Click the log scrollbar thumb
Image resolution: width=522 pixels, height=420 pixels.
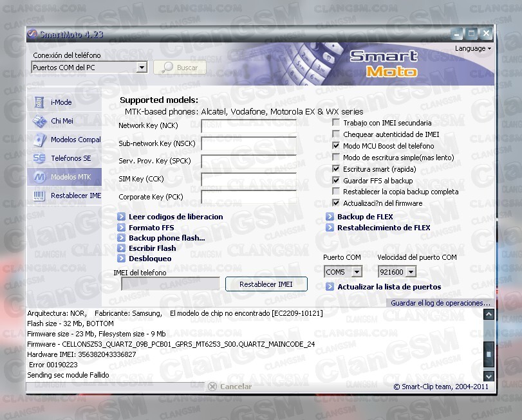489,354
